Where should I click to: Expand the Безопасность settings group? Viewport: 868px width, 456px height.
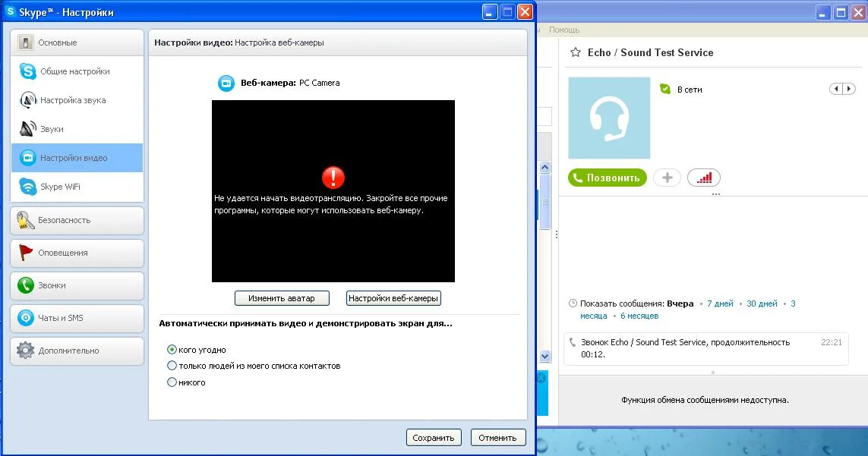tap(77, 220)
